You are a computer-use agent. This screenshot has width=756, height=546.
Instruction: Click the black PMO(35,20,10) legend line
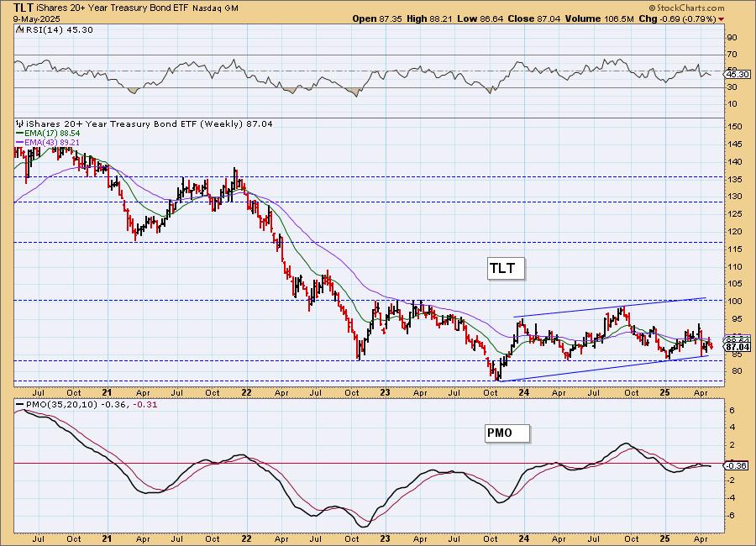pyautogui.click(x=19, y=405)
